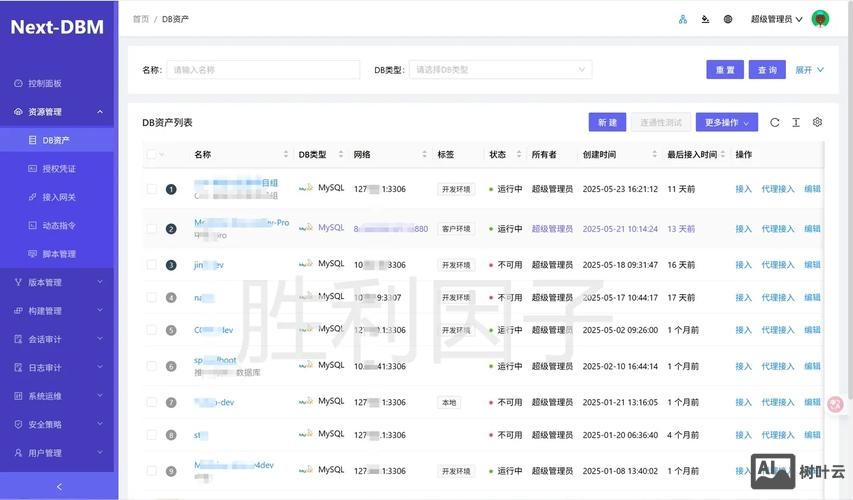Click the 首页 breadcrumb link
Screen dimensions: 853x500
(141, 19)
